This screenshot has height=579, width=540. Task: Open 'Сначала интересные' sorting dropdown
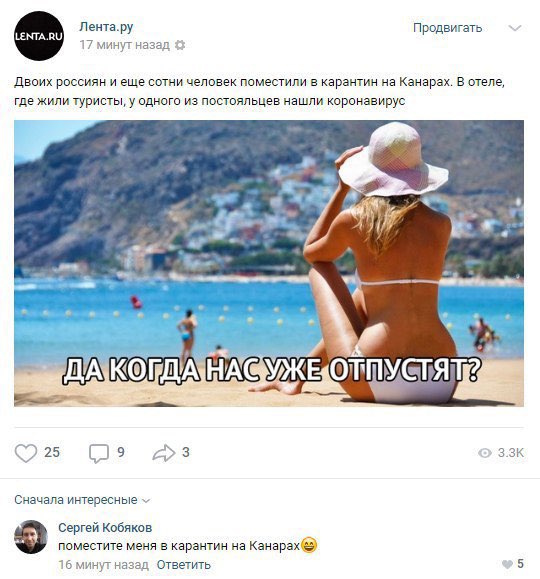coord(82,500)
